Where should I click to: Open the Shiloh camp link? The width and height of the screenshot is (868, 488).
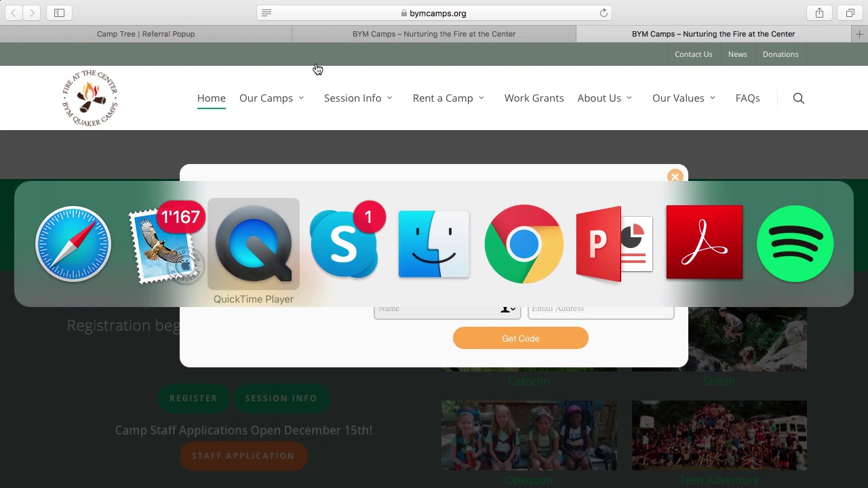click(x=719, y=382)
